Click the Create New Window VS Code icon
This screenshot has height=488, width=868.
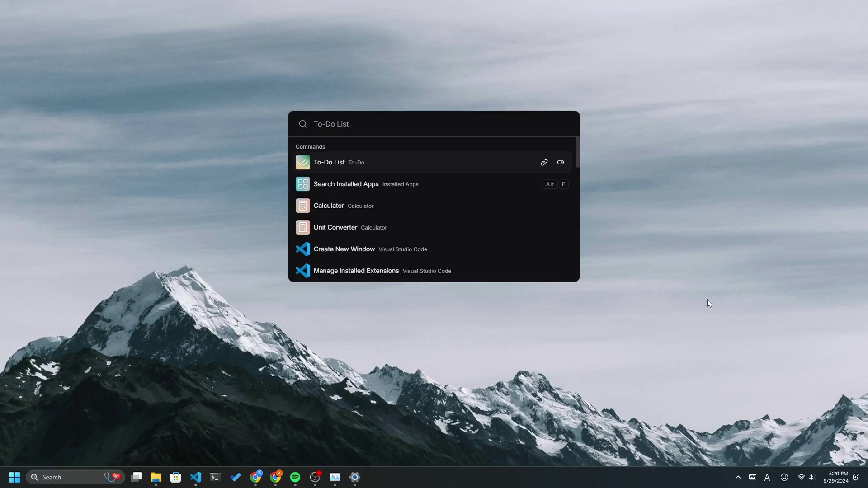pyautogui.click(x=303, y=249)
